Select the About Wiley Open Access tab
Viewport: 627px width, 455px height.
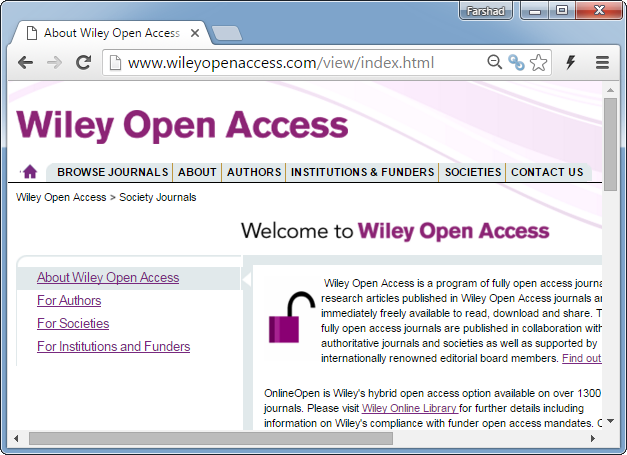click(112, 33)
